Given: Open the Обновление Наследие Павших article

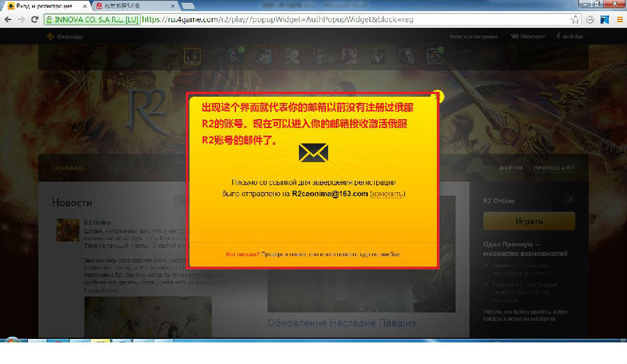Looking at the screenshot, I should coord(342,323).
